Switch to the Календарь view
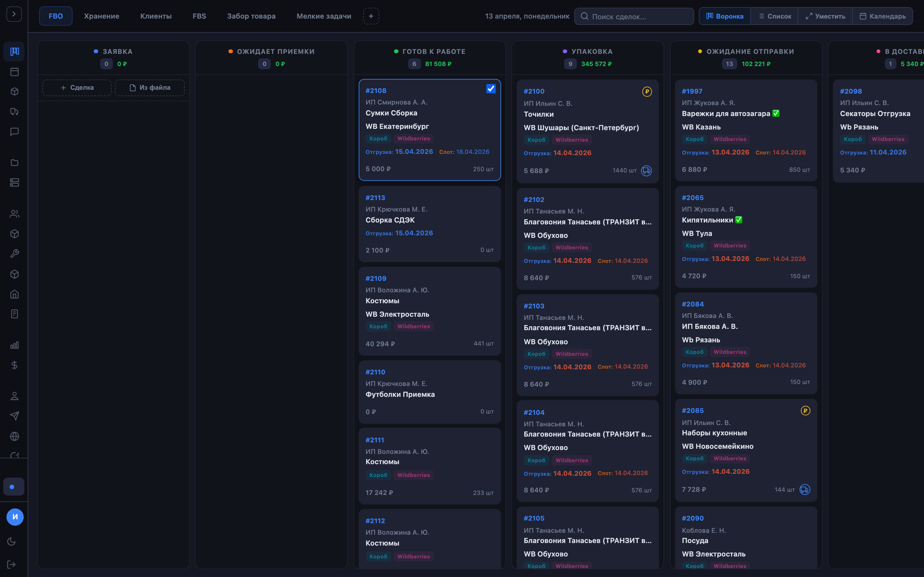The image size is (924, 577). click(x=882, y=16)
